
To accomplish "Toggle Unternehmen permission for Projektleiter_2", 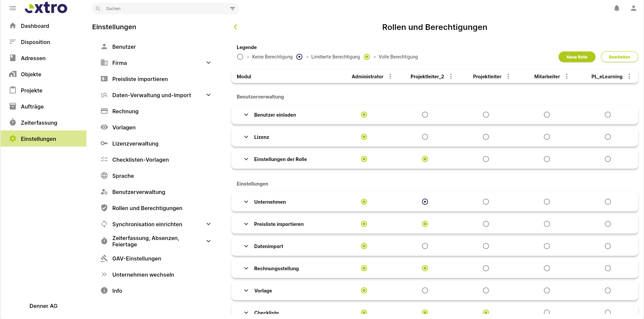I will (x=425, y=202).
